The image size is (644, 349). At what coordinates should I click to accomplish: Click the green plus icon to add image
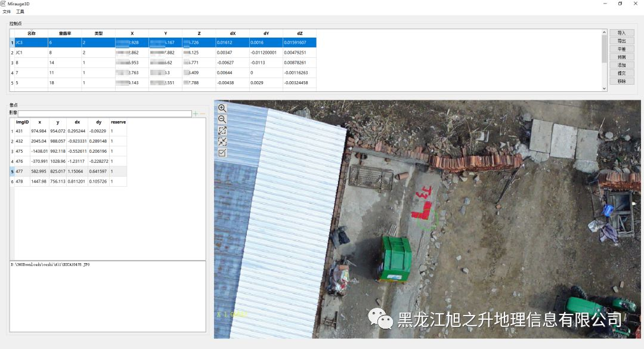(196, 113)
